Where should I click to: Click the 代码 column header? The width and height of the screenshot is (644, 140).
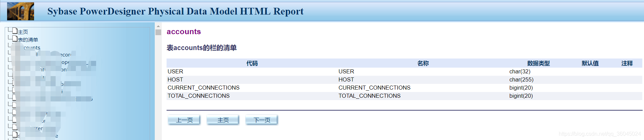252,63
